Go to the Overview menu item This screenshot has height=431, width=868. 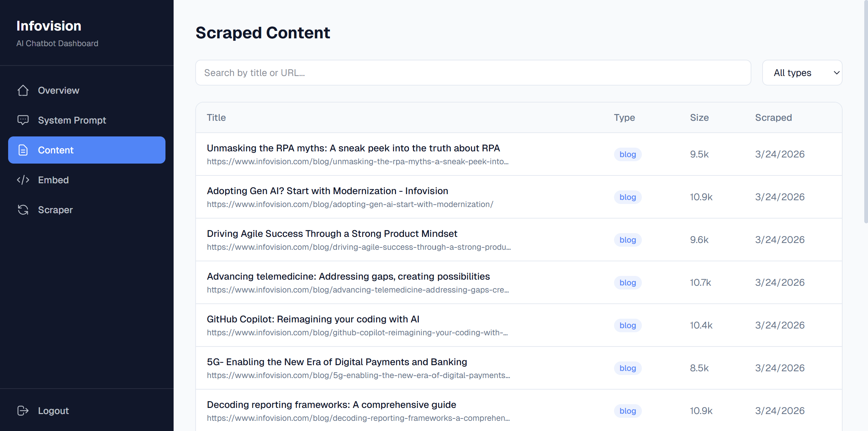tap(58, 90)
